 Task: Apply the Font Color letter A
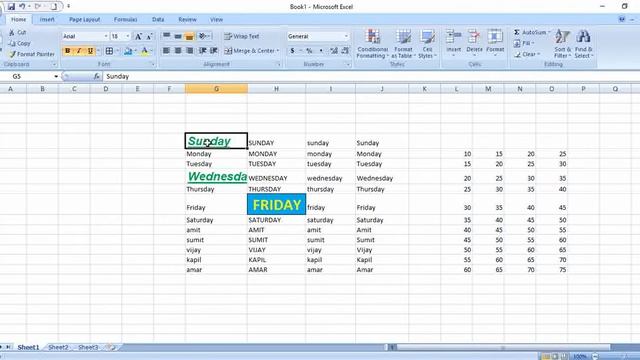click(x=144, y=51)
